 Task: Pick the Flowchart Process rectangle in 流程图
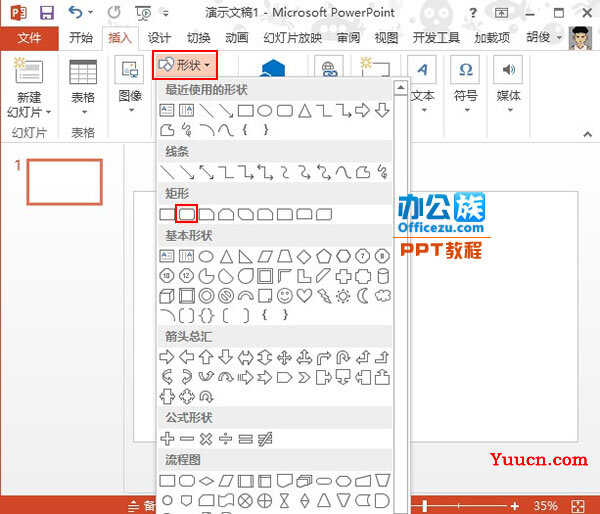tap(167, 481)
